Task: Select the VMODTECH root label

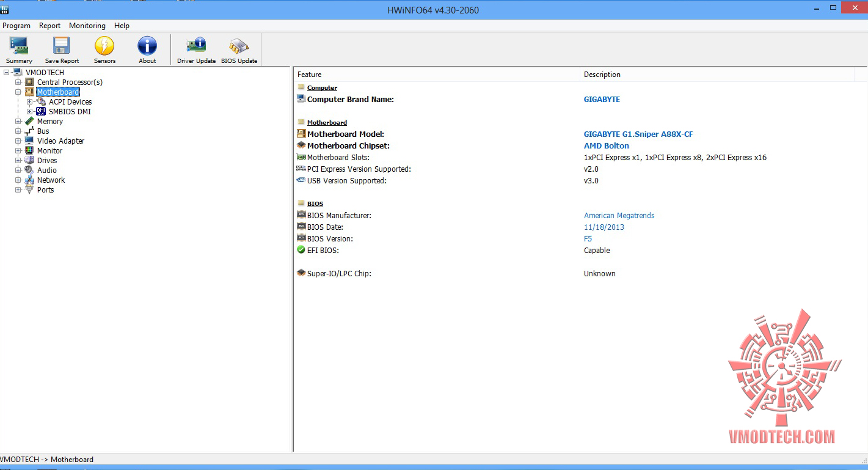Action: click(x=45, y=73)
